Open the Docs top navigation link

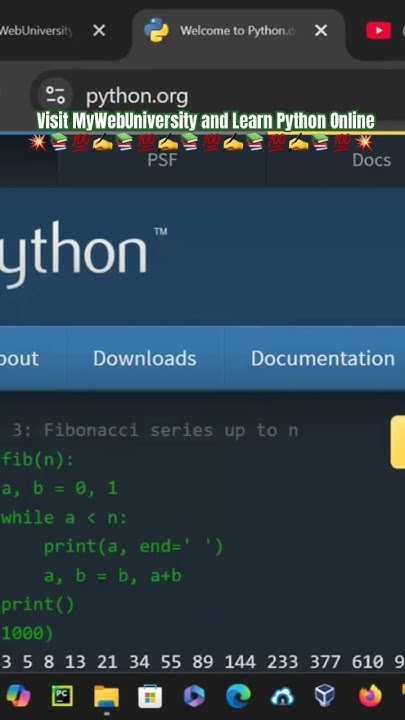coord(371,160)
